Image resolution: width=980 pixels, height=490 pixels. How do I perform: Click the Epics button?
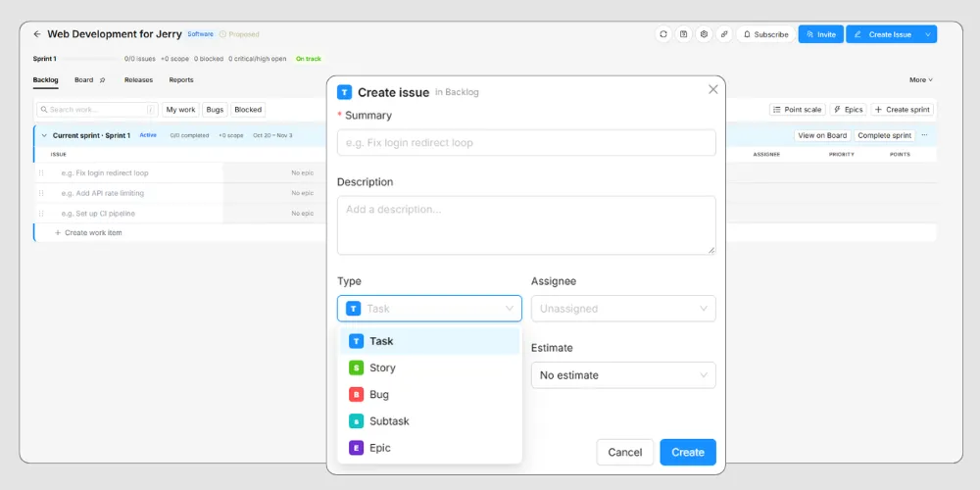click(x=848, y=110)
